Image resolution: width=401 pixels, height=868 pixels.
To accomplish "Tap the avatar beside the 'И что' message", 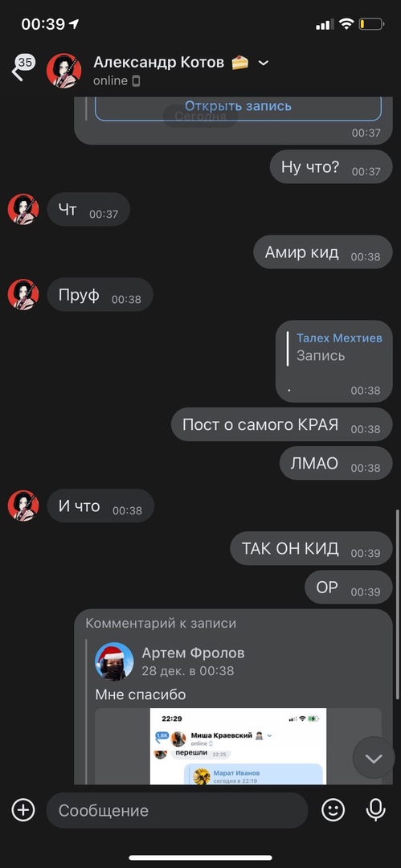I will tap(23, 506).
